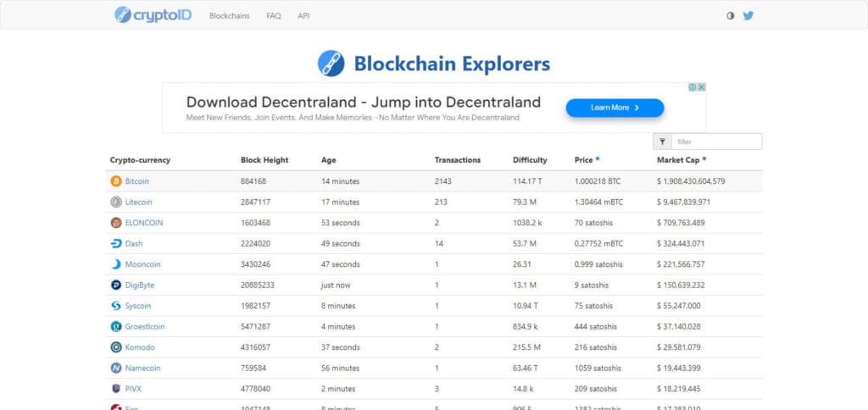Sort by Price column header
The height and width of the screenshot is (410, 868).
click(583, 160)
